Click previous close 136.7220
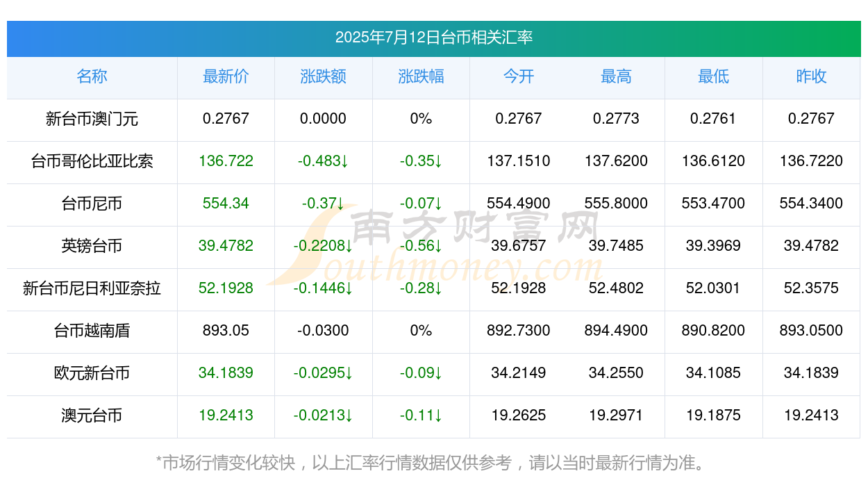This screenshot has height=485, width=868. 811,161
